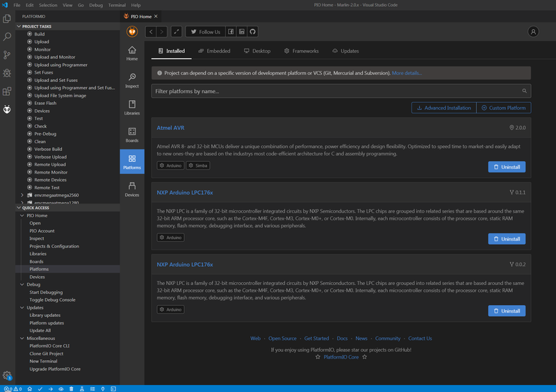Open Libraries in the PIO Home sidebar

(x=132, y=107)
